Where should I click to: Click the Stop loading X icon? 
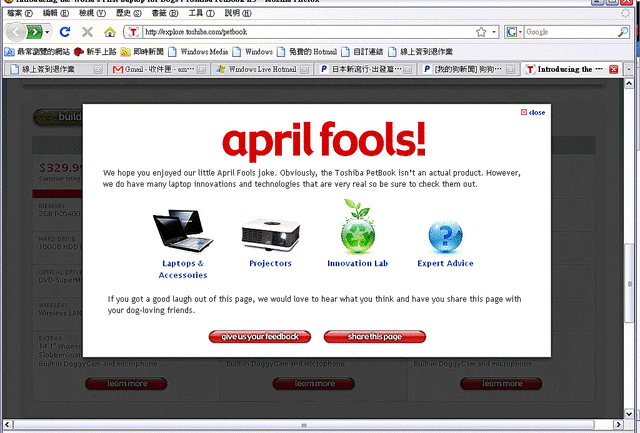(88, 32)
